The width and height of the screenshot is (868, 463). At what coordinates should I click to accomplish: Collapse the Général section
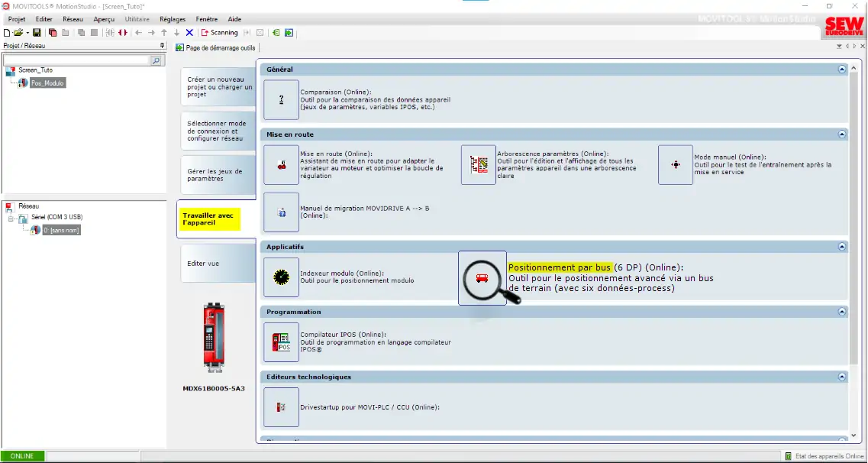click(x=842, y=70)
